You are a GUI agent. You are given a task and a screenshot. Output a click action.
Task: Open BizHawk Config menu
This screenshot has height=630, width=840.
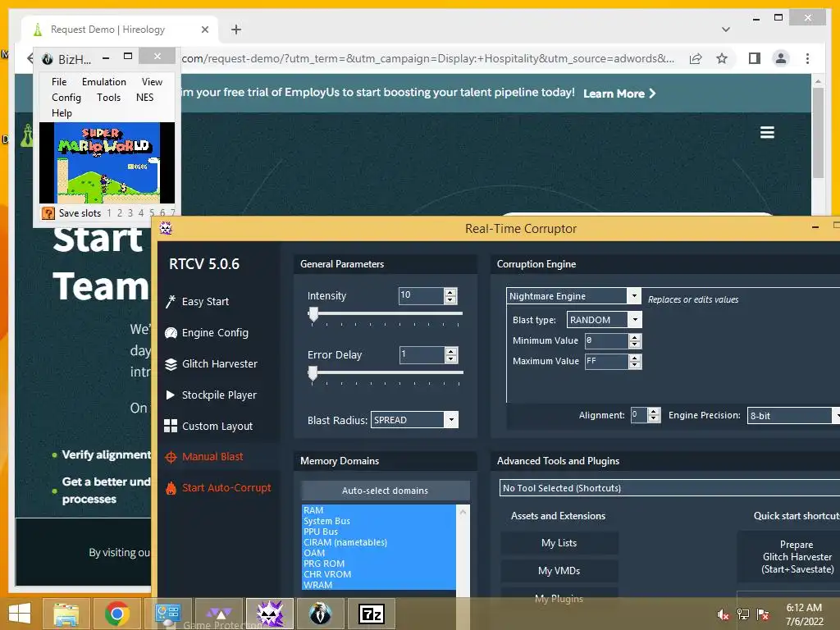click(66, 98)
